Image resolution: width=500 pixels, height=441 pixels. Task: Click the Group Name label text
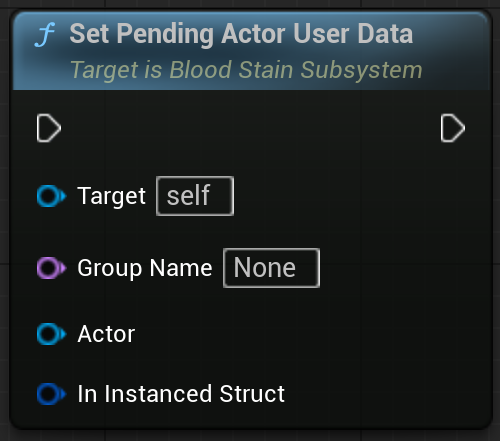point(145,268)
